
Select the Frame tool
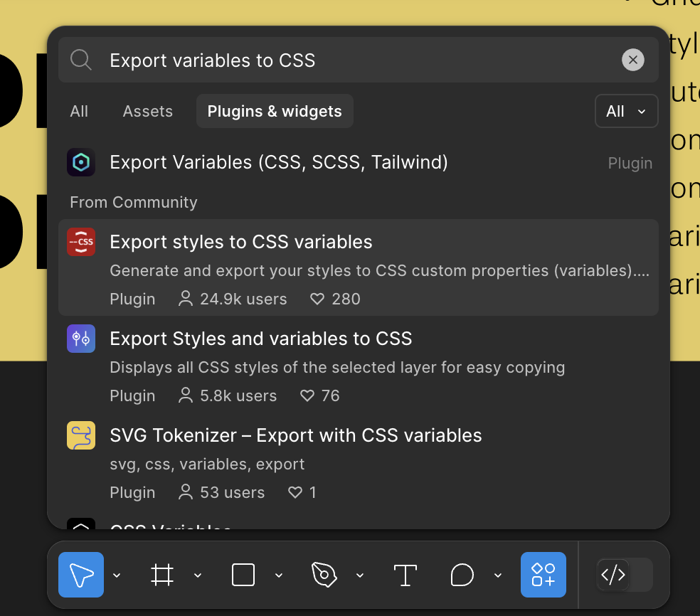(162, 575)
